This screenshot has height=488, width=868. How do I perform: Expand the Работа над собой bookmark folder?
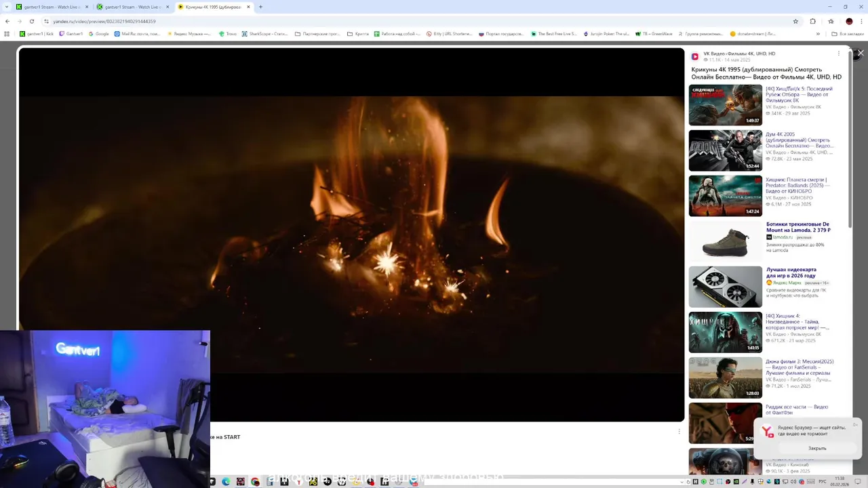(397, 33)
